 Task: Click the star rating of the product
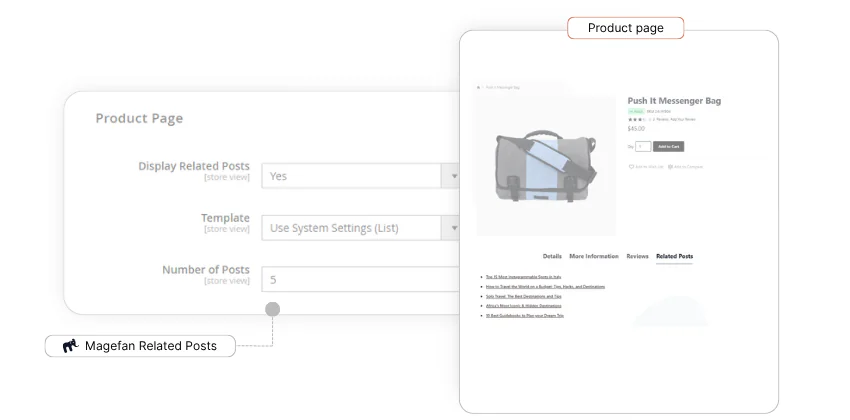(x=636, y=119)
